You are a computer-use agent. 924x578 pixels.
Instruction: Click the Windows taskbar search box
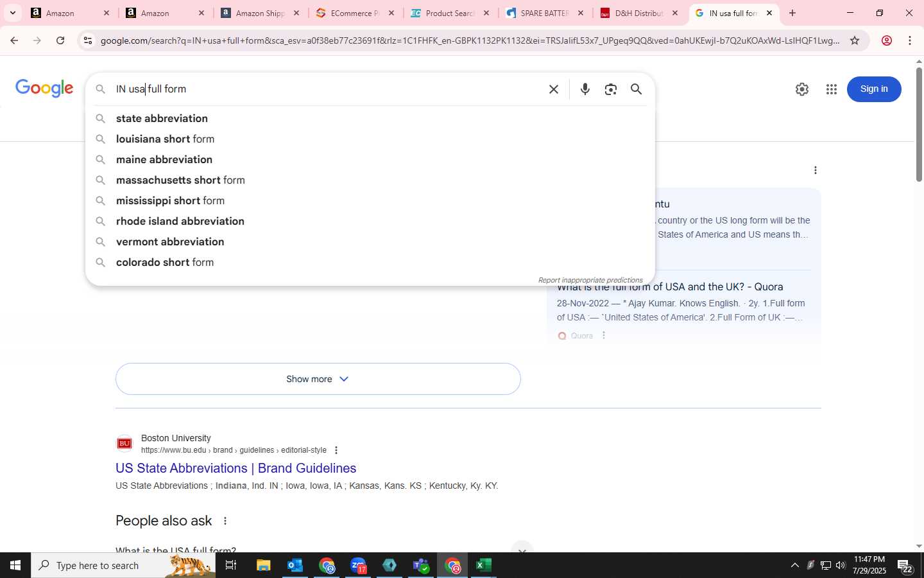tap(123, 565)
